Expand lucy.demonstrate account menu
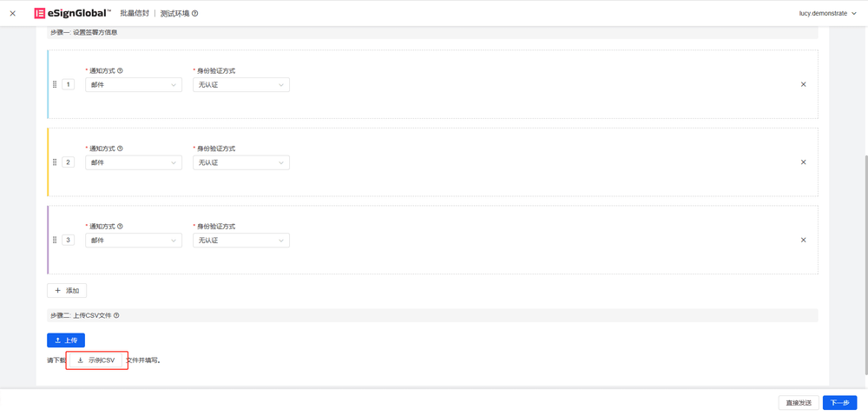868x416 pixels. point(827,13)
